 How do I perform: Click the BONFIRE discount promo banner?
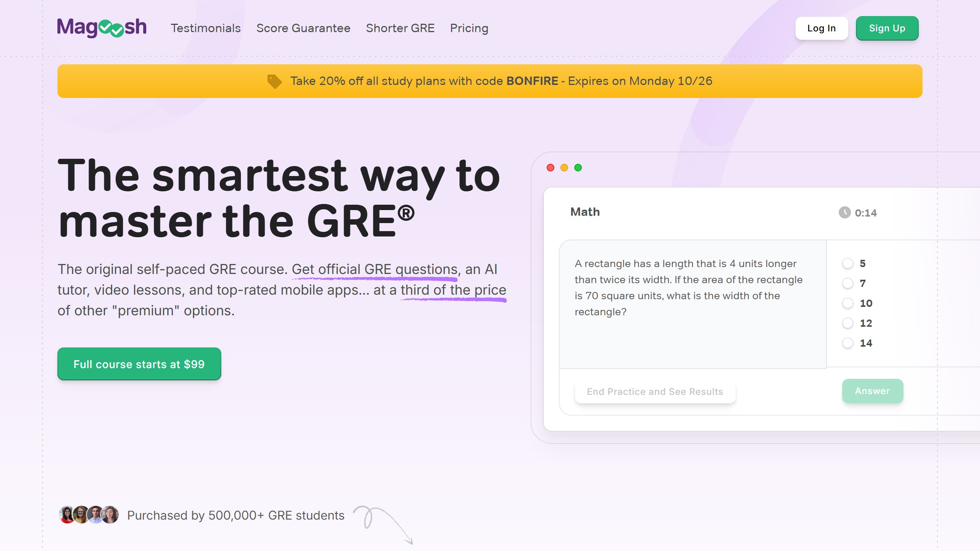[490, 81]
